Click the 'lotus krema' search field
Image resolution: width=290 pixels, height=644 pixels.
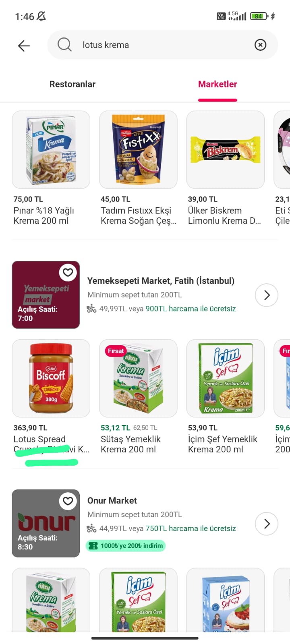pos(161,45)
